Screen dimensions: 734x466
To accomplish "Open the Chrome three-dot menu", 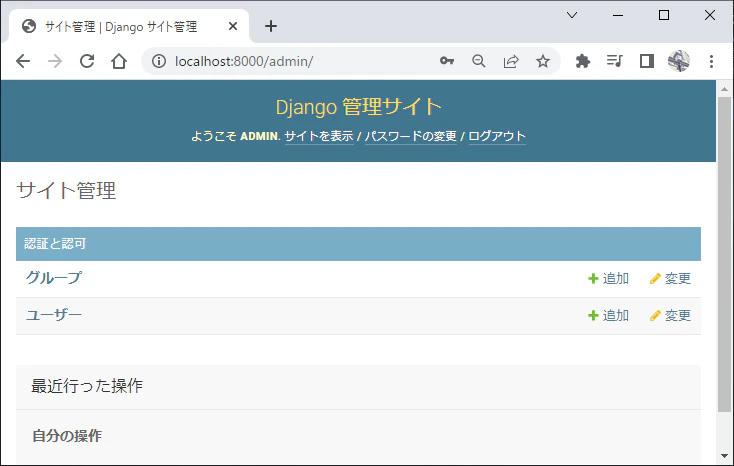I will 712,61.
